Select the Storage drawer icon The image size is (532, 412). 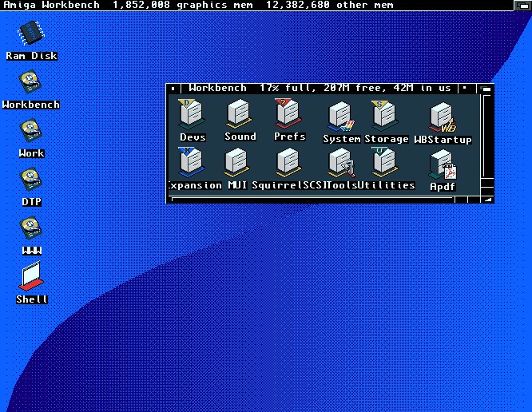pyautogui.click(x=384, y=115)
